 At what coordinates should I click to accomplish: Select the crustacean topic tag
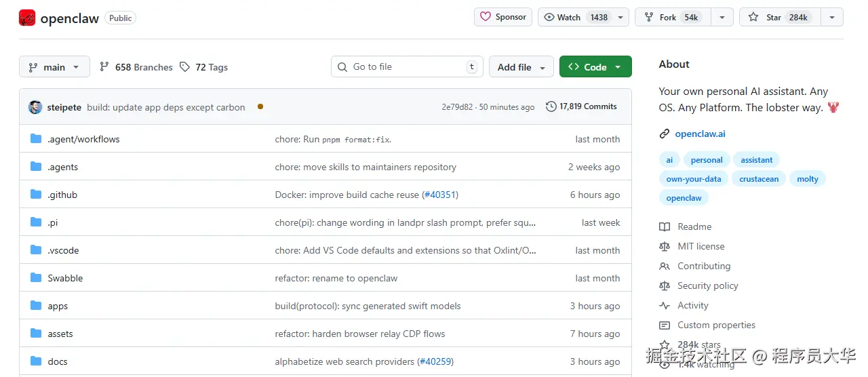pos(759,179)
